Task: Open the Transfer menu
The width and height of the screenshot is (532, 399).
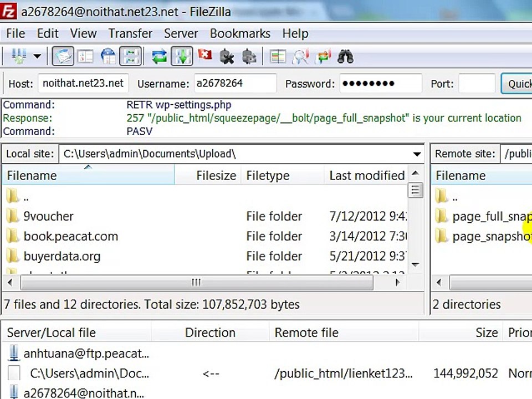Action: coord(130,33)
